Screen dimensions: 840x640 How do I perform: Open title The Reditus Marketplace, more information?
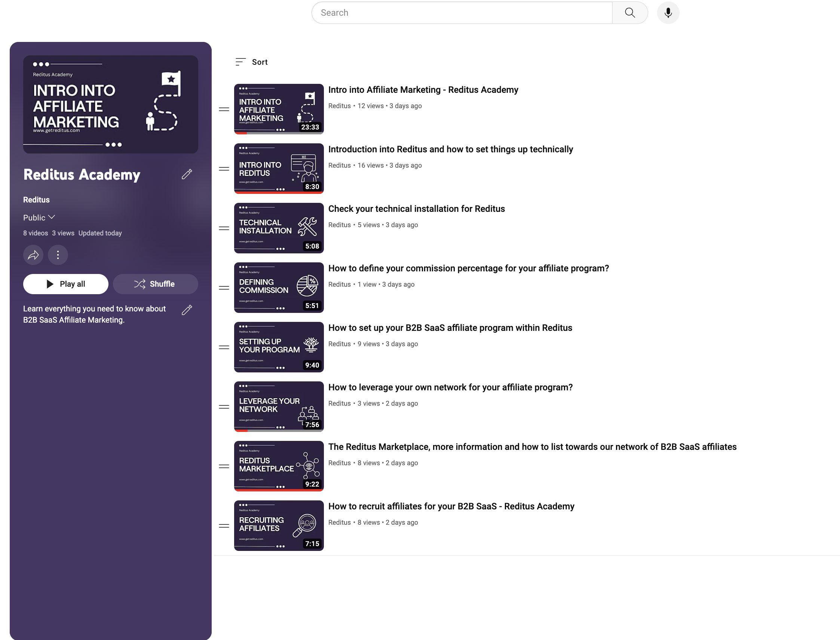coord(533,447)
